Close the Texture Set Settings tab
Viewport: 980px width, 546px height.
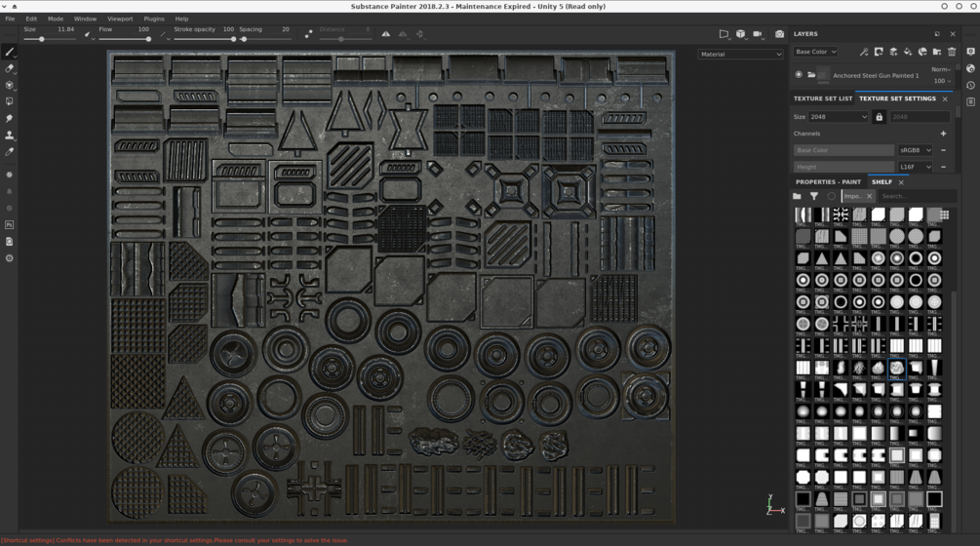[x=945, y=98]
